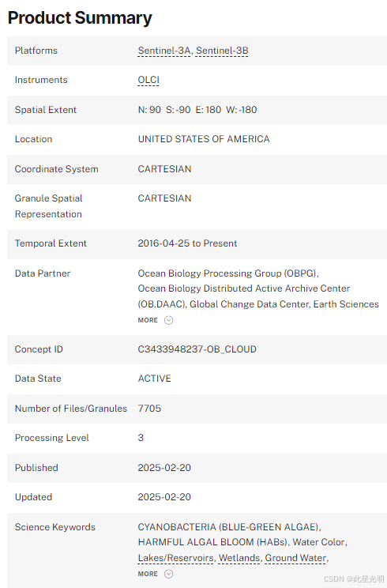Open the Lakes/Reservoirs keyword link
387x588 pixels.
coord(175,558)
